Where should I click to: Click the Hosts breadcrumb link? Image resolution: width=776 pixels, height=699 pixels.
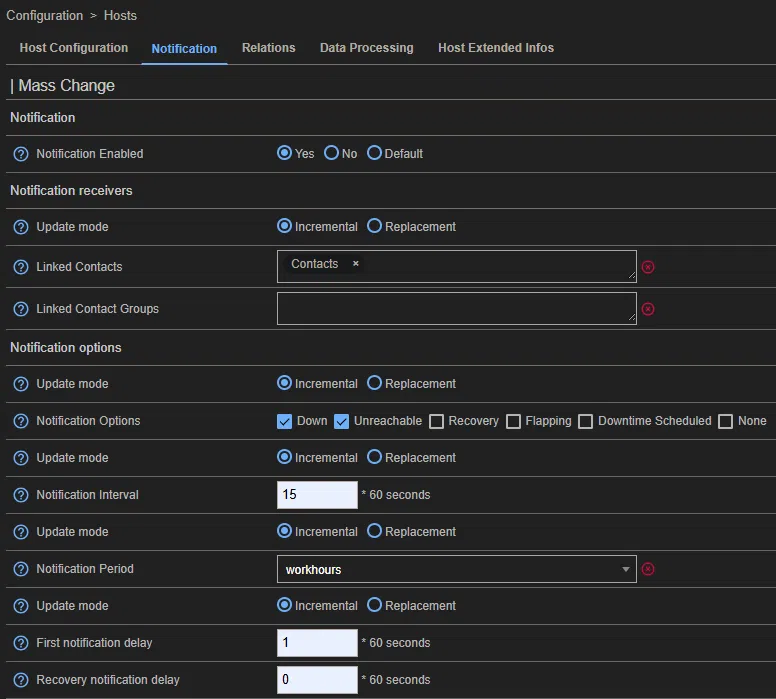[121, 16]
